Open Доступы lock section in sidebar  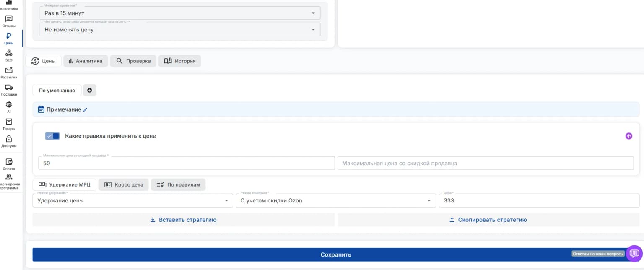[x=9, y=142]
